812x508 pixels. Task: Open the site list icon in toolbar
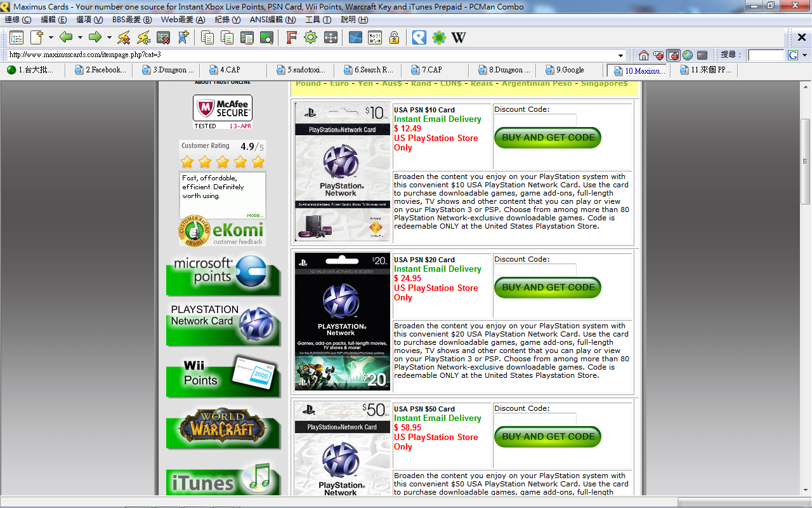[x=16, y=37]
